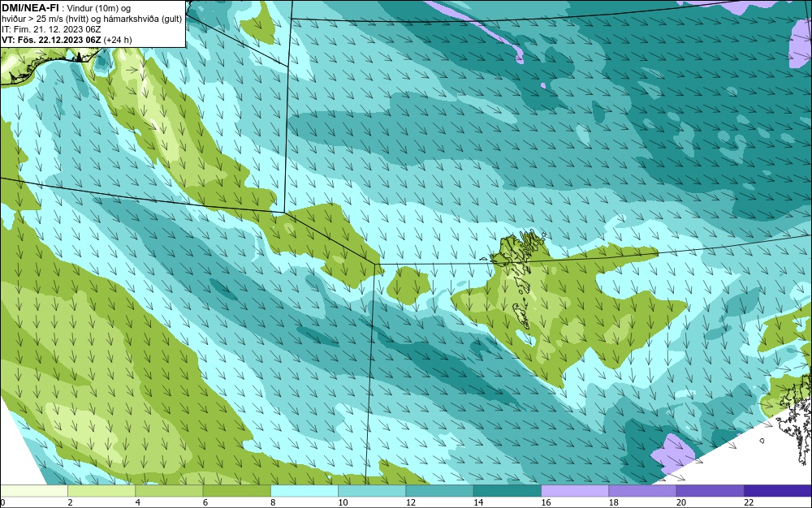Click the light green 2–4 m/s legend swatch
Viewport: 812px width, 508px height.
pyautogui.click(x=101, y=491)
